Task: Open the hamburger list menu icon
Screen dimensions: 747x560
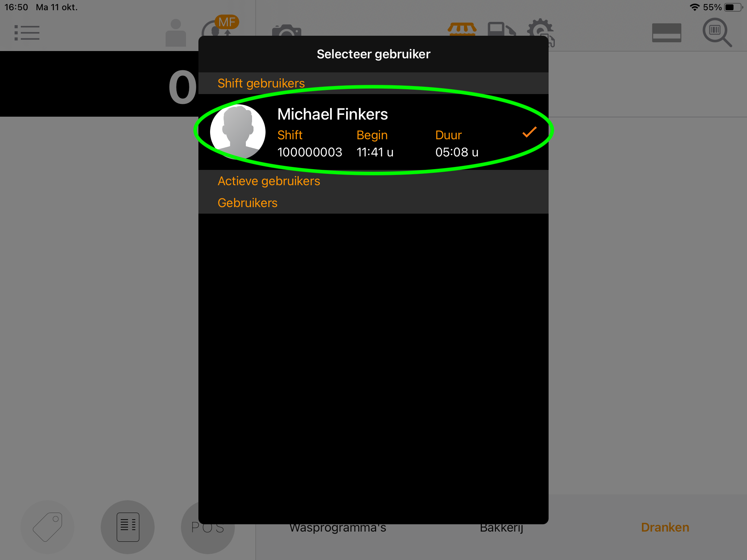Action: tap(27, 33)
